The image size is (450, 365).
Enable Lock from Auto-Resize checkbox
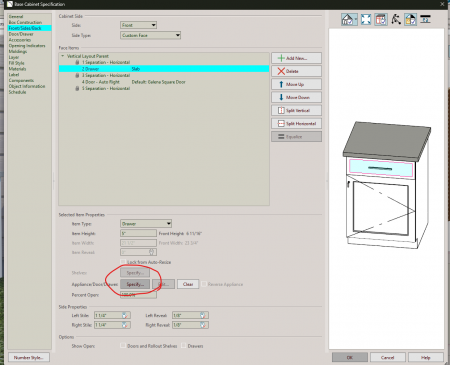[x=123, y=262]
